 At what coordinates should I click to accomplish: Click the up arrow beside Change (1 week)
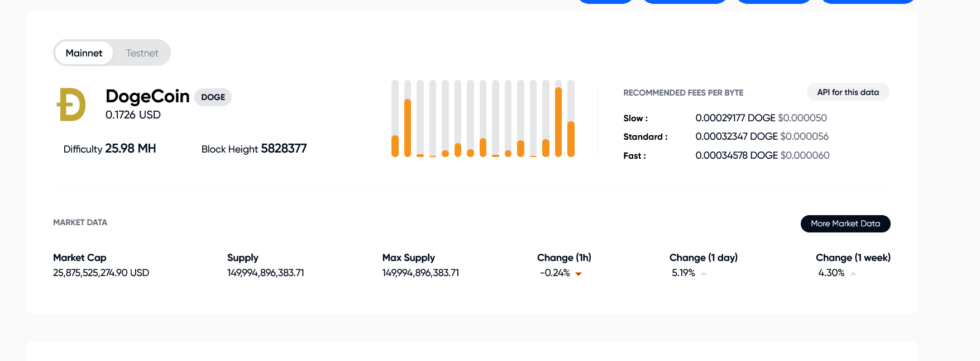pos(853,274)
